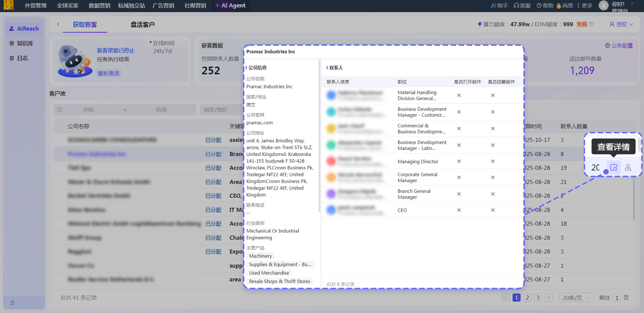Tick the checkbox on the highlighted company row
Viewport: 644px width, 313px height.
[x=59, y=154]
